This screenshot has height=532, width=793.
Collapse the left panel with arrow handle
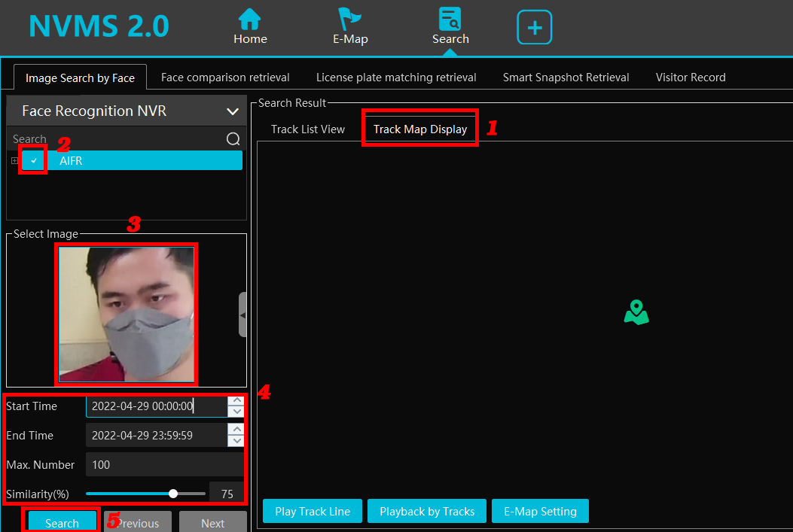coord(242,313)
